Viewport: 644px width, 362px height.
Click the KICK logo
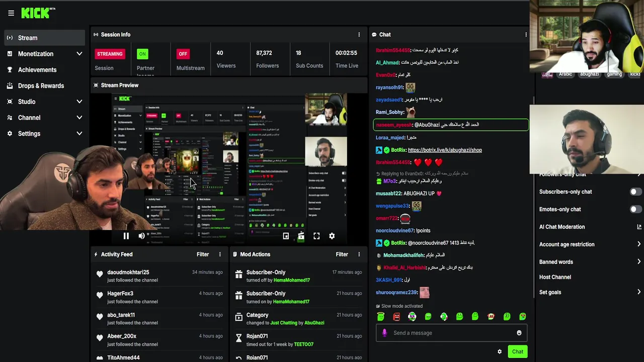pos(38,13)
